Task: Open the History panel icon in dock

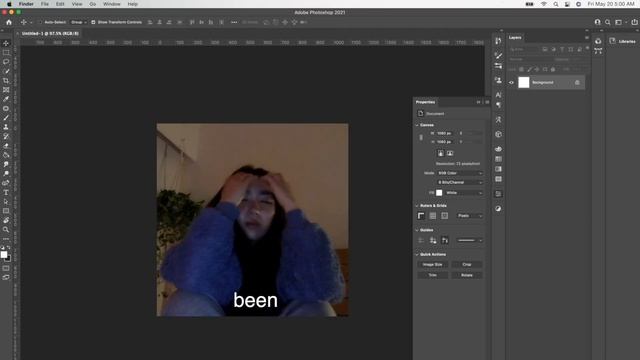Action: 498,41
